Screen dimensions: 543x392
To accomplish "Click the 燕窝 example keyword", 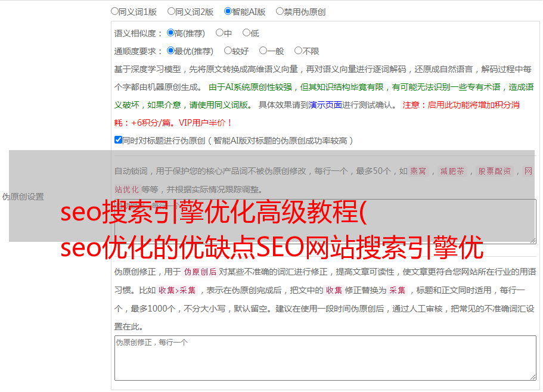I will click(418, 171).
